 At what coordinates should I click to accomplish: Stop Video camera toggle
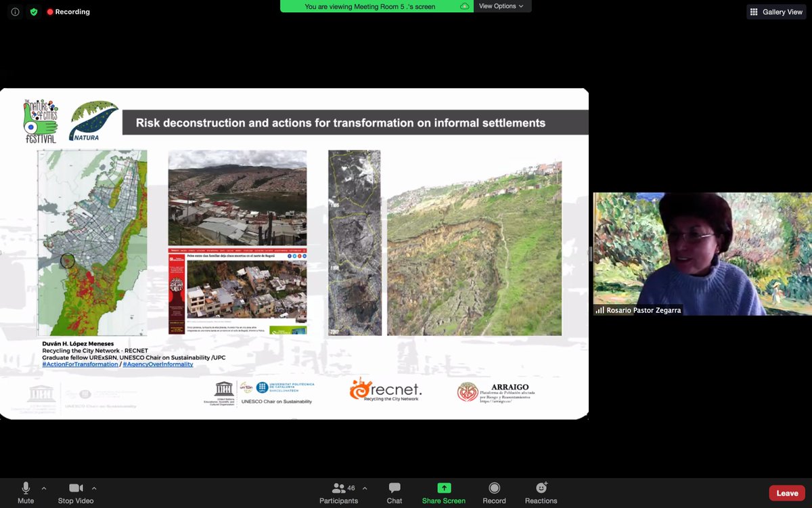[76, 493]
